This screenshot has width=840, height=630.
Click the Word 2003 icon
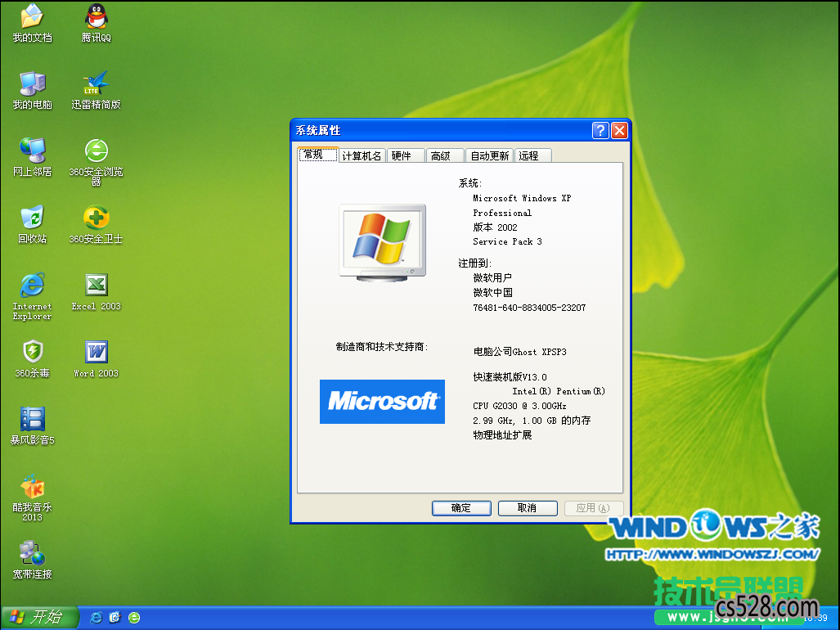[97, 358]
